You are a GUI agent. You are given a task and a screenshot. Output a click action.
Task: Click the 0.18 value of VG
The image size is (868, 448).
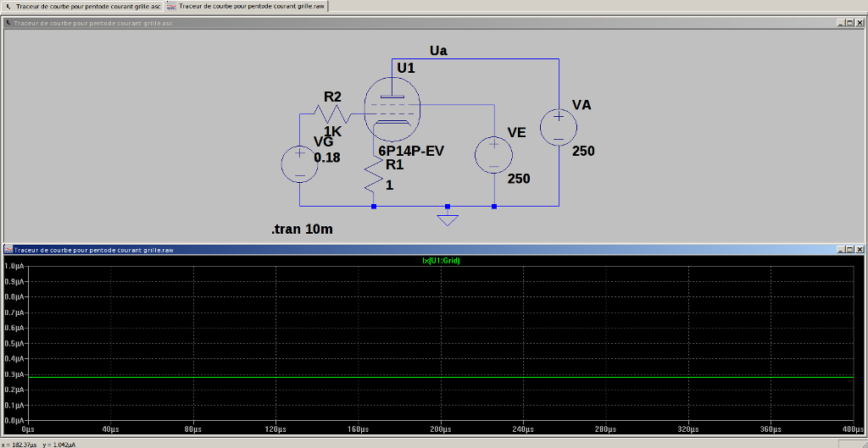327,158
